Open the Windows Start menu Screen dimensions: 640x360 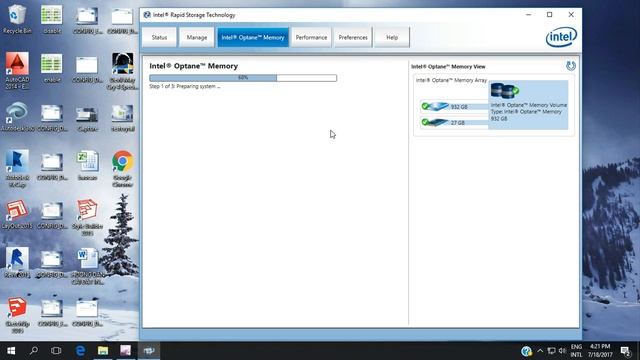coord(11,351)
